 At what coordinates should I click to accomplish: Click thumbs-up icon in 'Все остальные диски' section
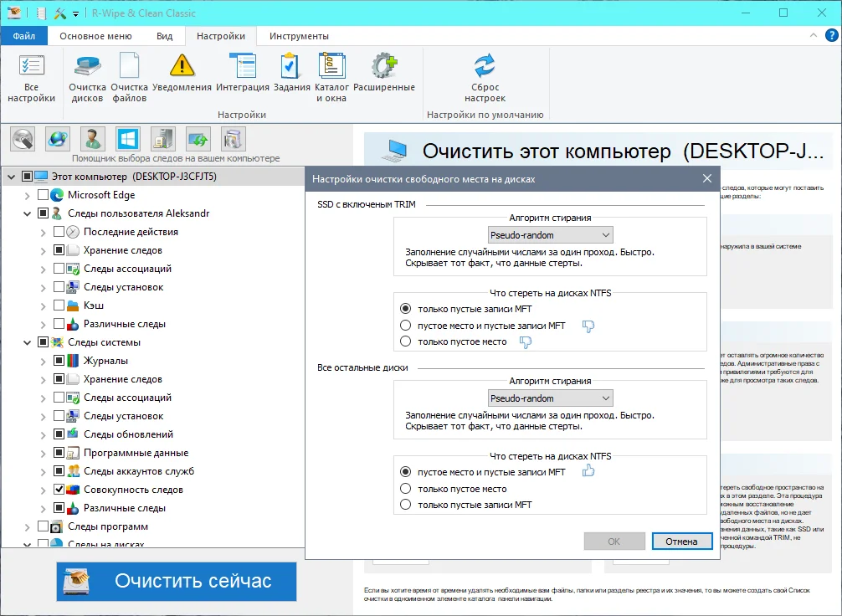(588, 471)
